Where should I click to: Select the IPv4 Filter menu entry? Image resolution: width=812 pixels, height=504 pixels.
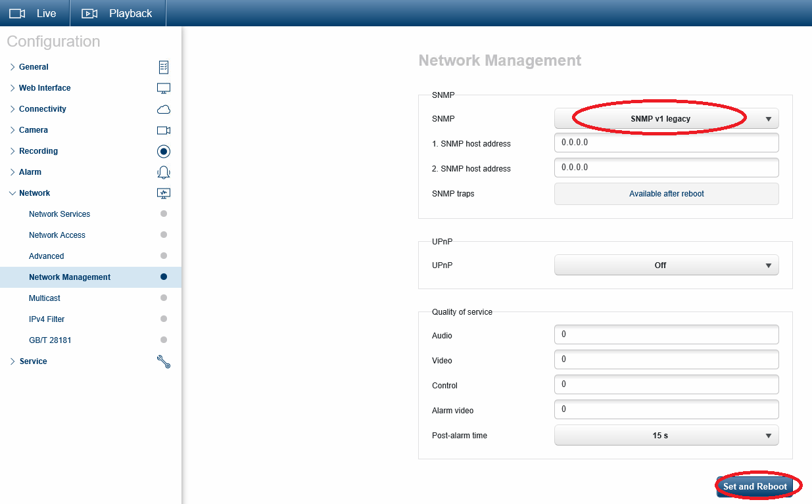point(47,319)
